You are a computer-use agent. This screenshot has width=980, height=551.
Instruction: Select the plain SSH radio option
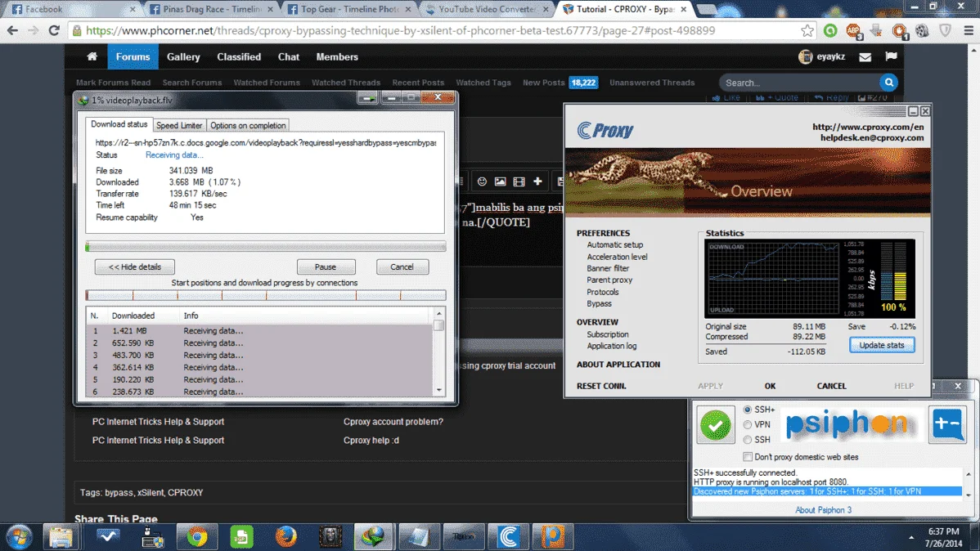coord(747,439)
